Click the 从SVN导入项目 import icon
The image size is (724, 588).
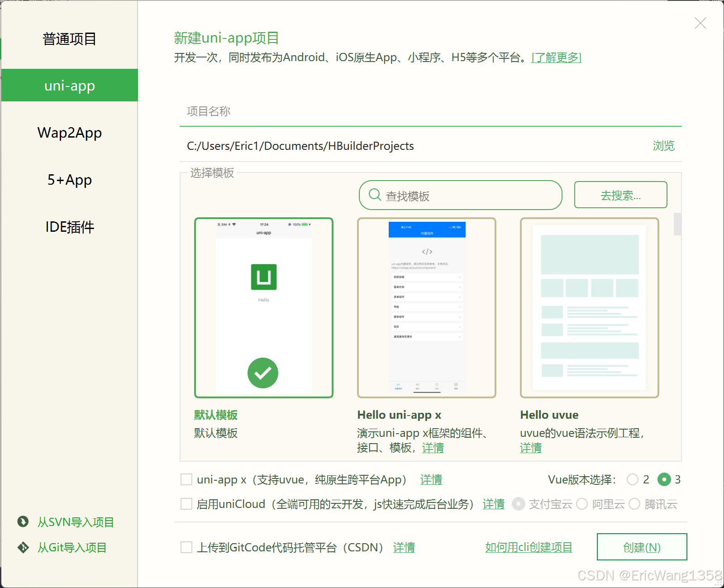coord(22,521)
